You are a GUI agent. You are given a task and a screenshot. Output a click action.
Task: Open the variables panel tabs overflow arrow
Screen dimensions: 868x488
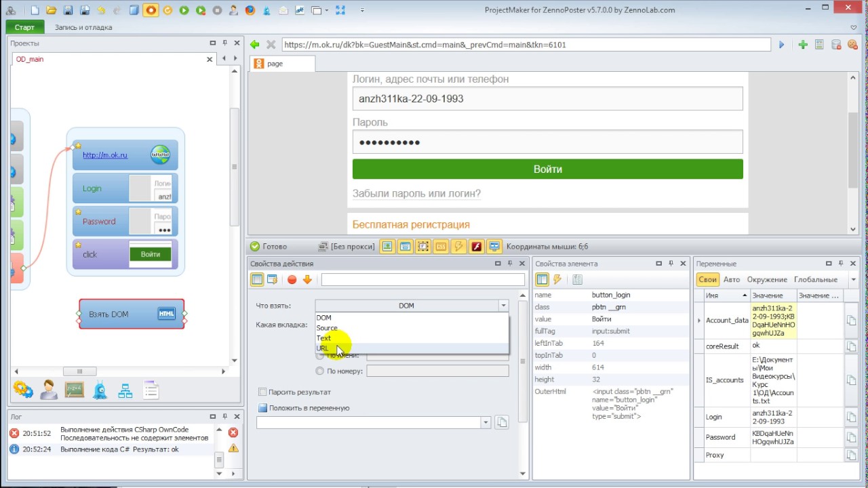853,279
